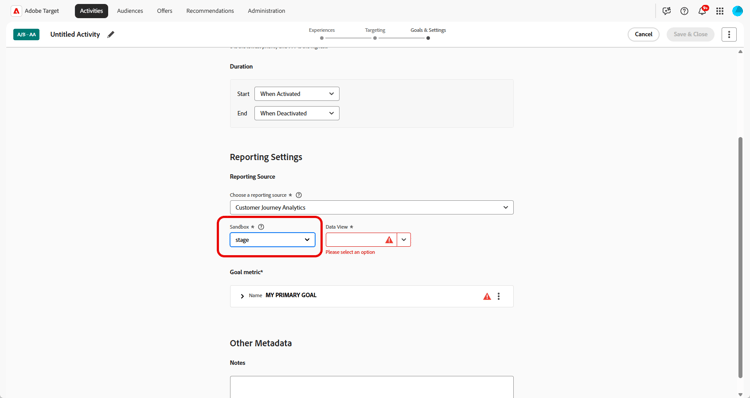Click the Data View warning triangle icon
Image resolution: width=750 pixels, height=398 pixels.
click(389, 240)
